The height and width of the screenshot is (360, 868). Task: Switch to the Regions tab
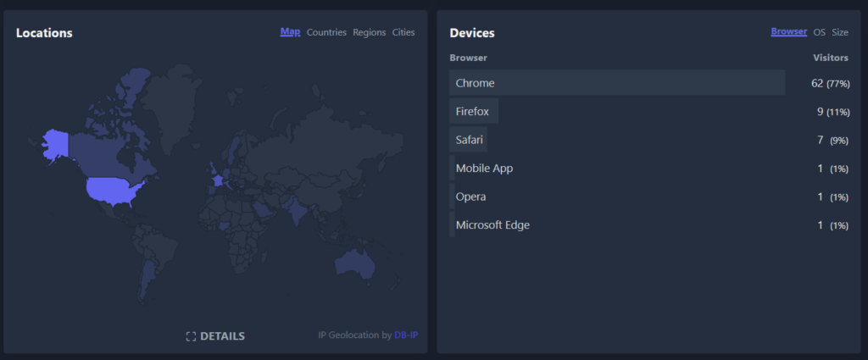coord(370,32)
